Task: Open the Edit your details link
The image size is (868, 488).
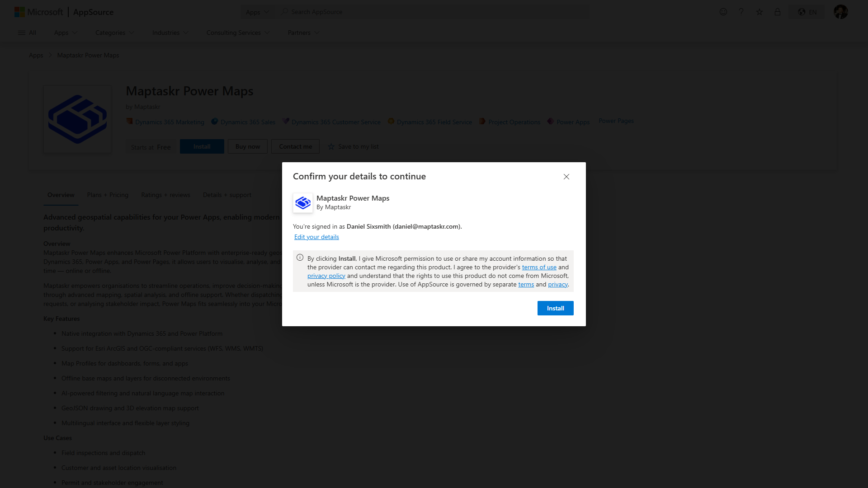Action: point(316,236)
